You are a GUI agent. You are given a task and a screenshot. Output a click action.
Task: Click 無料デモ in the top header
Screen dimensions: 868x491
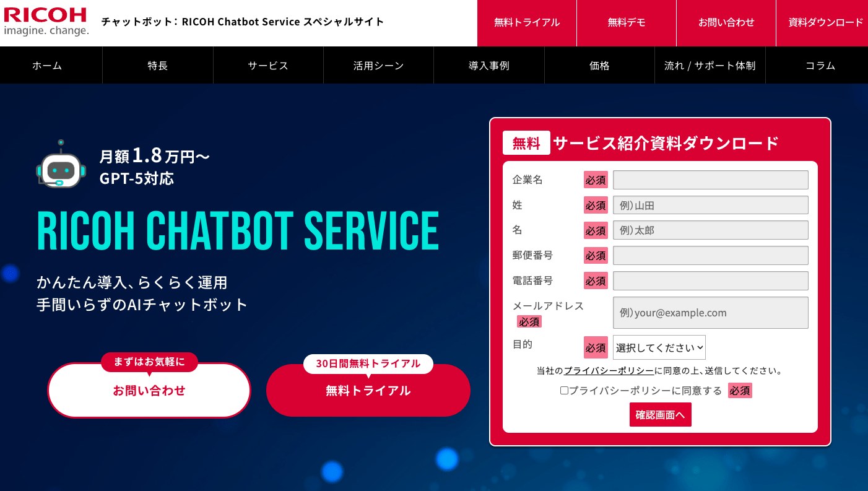pyautogui.click(x=627, y=23)
